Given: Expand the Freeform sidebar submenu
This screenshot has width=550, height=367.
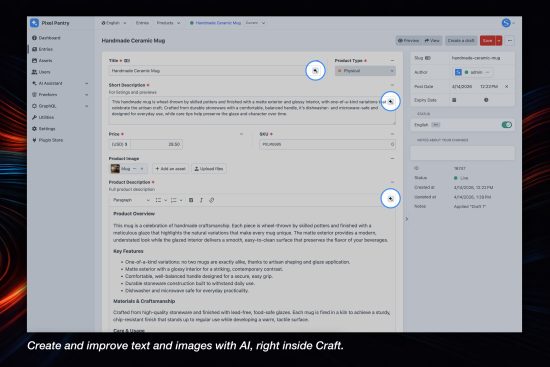Looking at the screenshot, I should (x=86, y=95).
